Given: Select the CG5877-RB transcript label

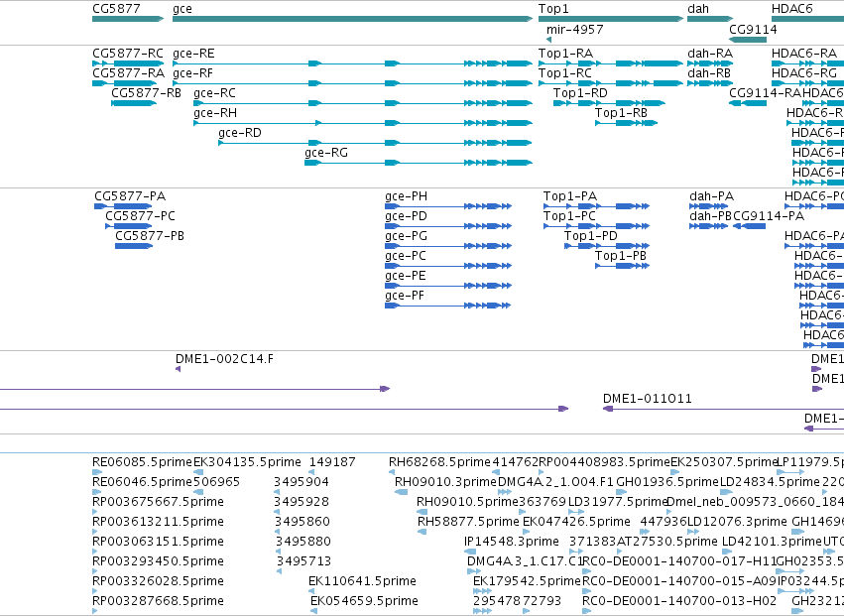Looking at the screenshot, I should tap(146, 93).
